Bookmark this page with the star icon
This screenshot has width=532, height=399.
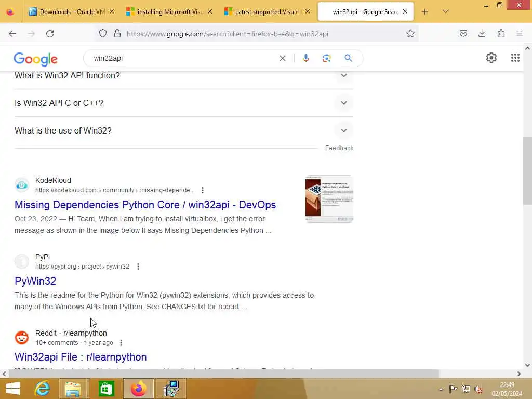[410, 34]
